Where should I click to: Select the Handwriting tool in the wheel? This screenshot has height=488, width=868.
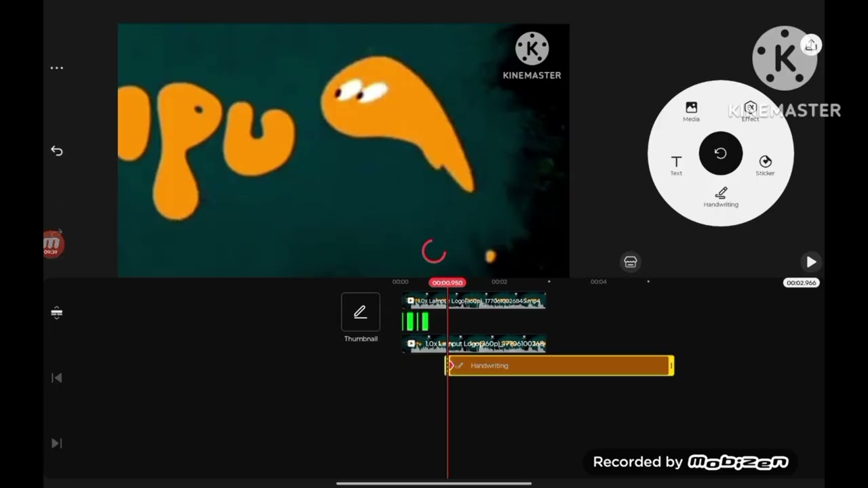721,197
